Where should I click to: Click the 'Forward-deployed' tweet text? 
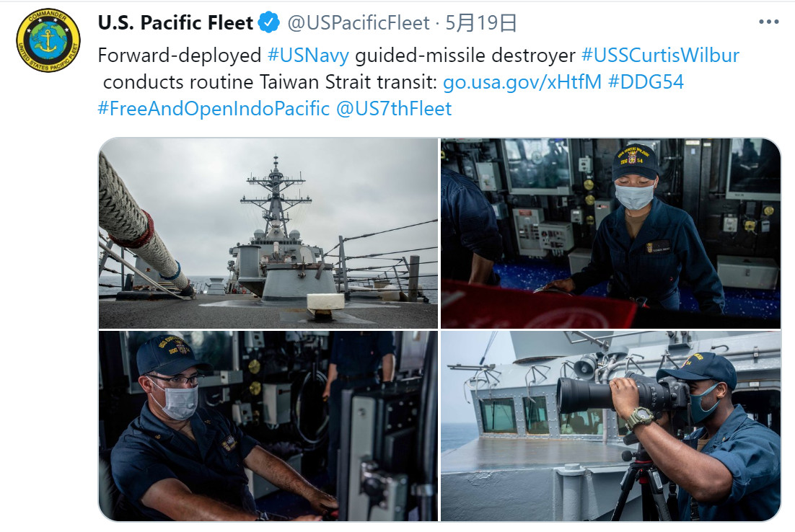180,56
